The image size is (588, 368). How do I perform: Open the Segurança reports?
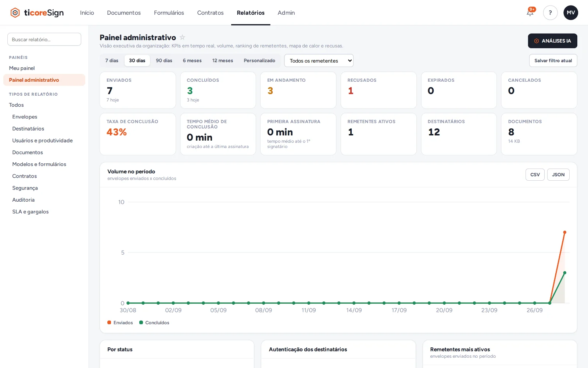click(x=44, y=188)
